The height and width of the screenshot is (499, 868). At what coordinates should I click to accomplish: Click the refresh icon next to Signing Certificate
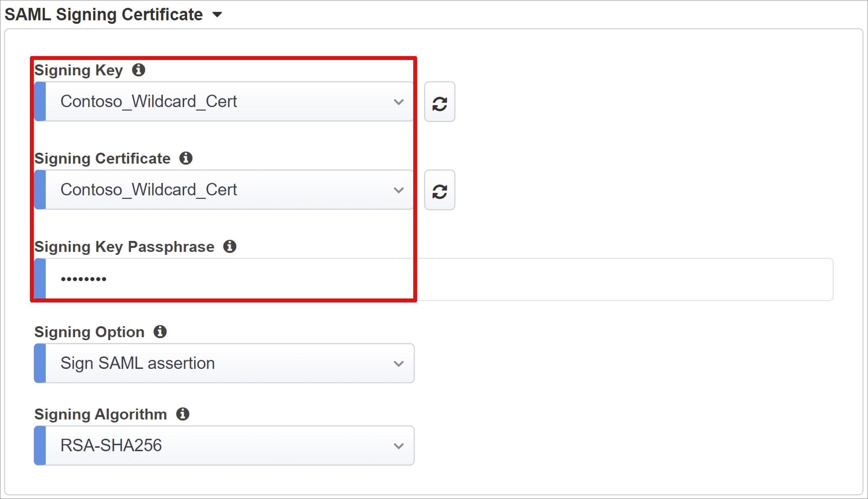[440, 190]
